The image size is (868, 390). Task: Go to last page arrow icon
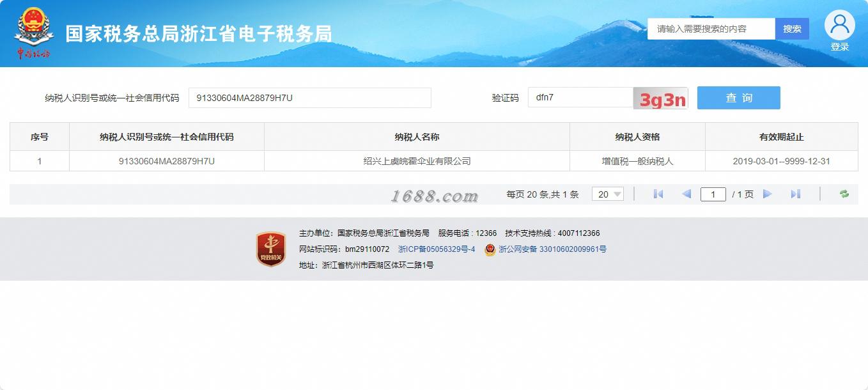point(795,194)
